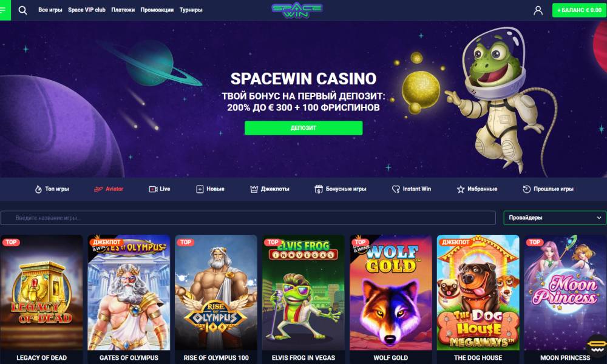Click the Баланс € 0.00 button
Image resolution: width=607 pixels, height=364 pixels.
click(578, 10)
